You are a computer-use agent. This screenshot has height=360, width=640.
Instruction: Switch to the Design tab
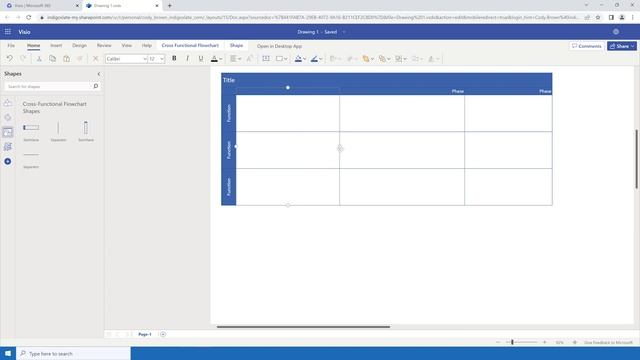(x=80, y=46)
